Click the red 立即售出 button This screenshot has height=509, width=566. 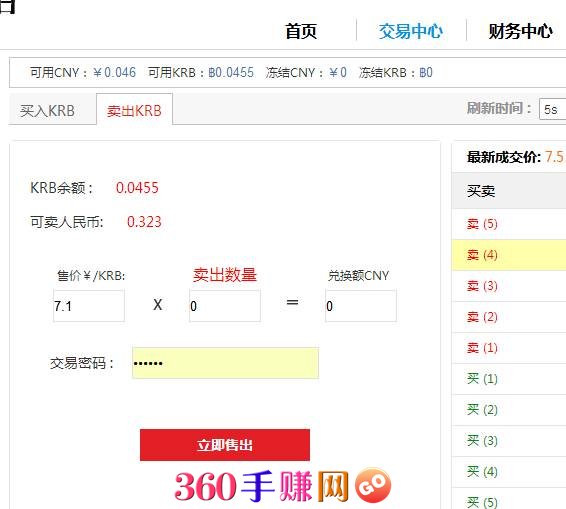(x=225, y=445)
